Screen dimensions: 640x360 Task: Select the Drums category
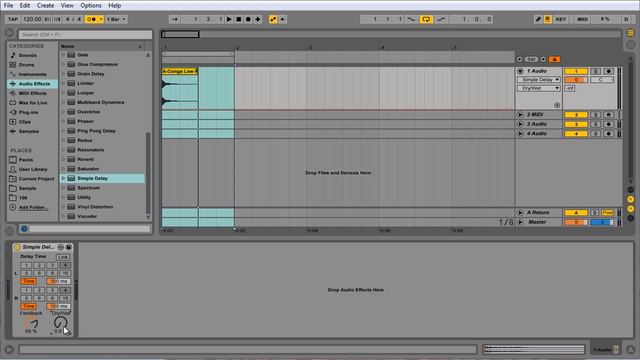pos(27,65)
